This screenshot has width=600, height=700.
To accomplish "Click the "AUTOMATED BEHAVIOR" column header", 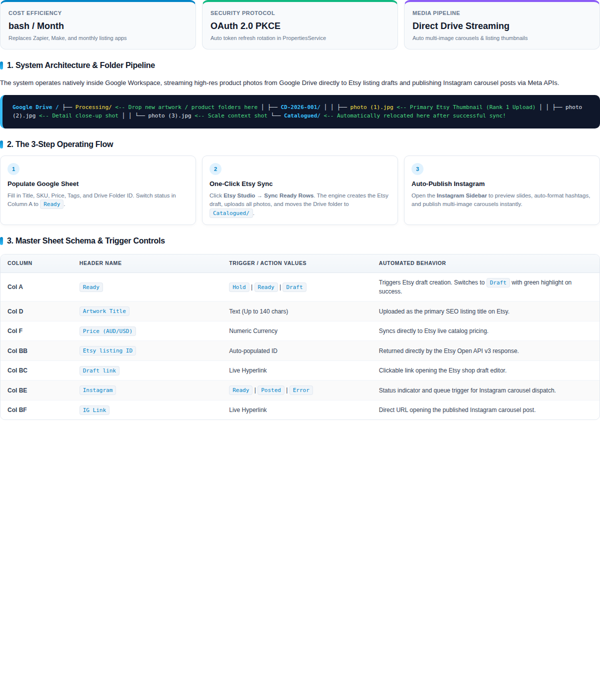I will pyautogui.click(x=412, y=263).
